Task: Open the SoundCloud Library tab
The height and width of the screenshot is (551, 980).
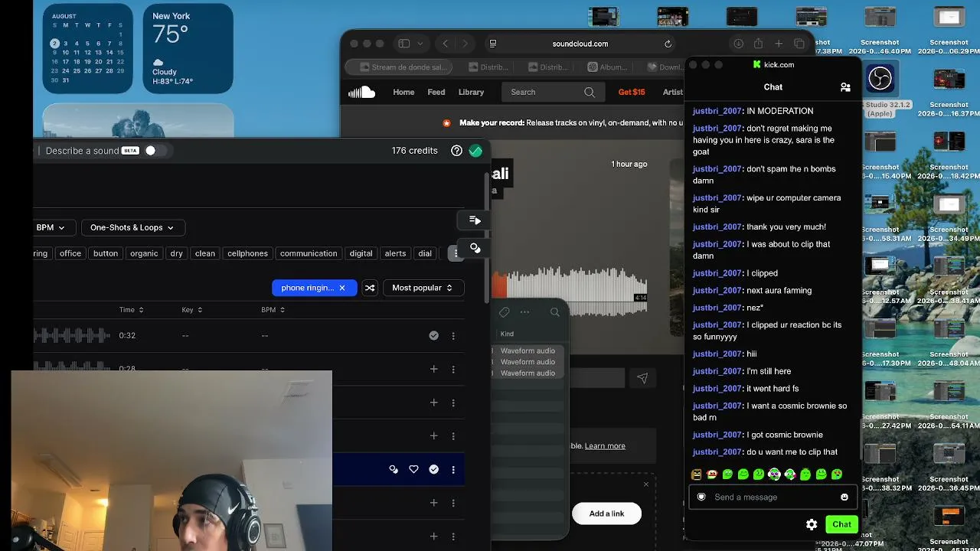Action: (471, 92)
